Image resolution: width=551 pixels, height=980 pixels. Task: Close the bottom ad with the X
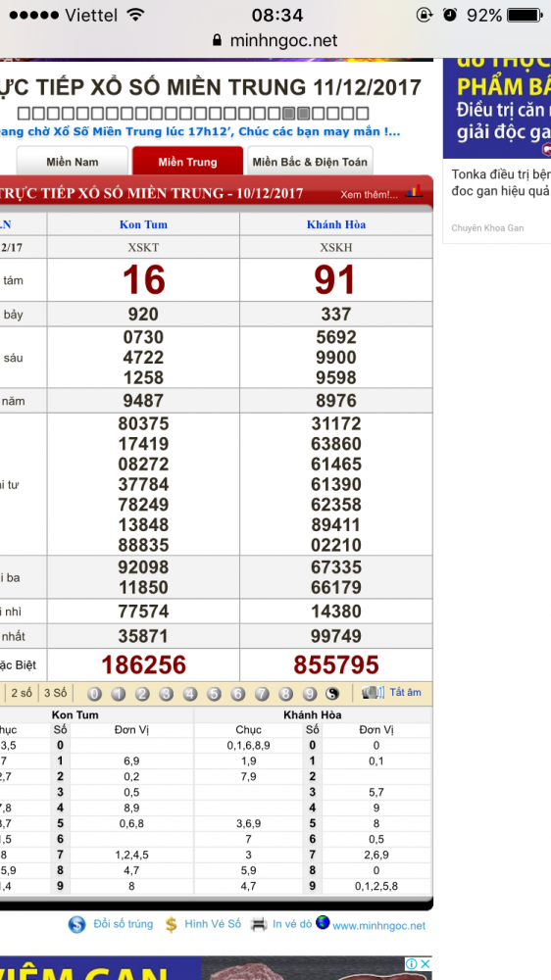[425, 963]
